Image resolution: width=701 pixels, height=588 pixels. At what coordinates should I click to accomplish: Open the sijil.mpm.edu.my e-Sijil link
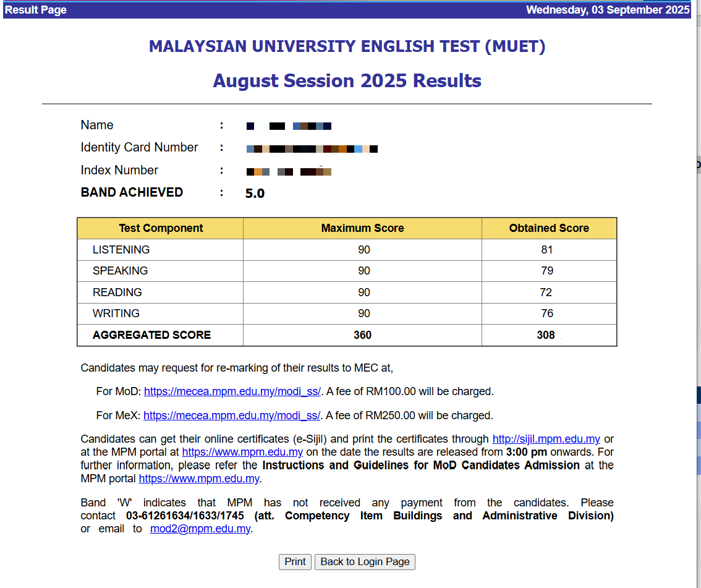click(546, 439)
